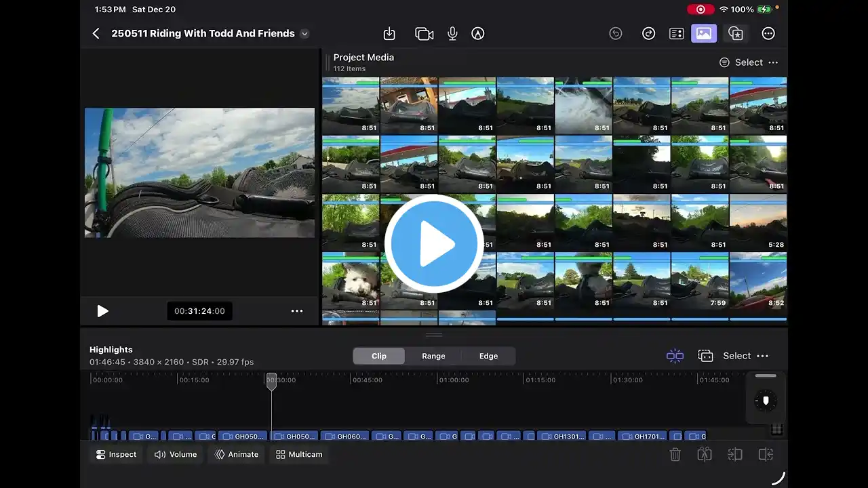Screen dimensions: 868x488
Task: Expand the project title dropdown chevron
Action: (304, 33)
